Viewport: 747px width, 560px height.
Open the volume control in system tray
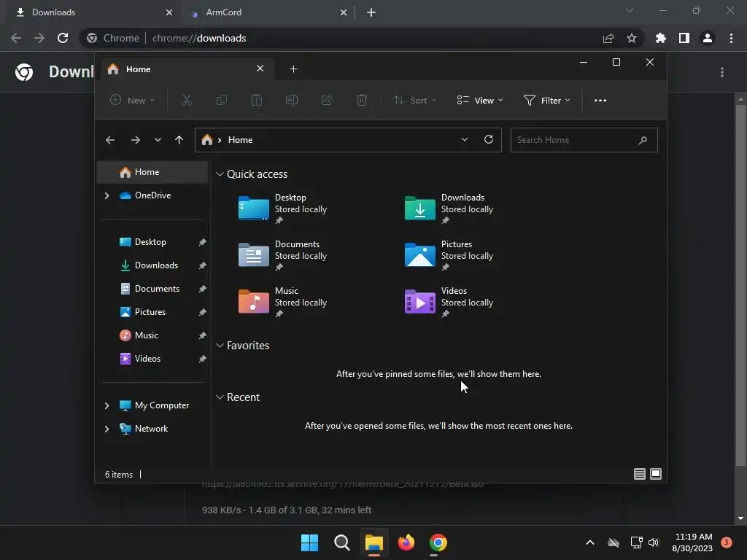pos(654,542)
